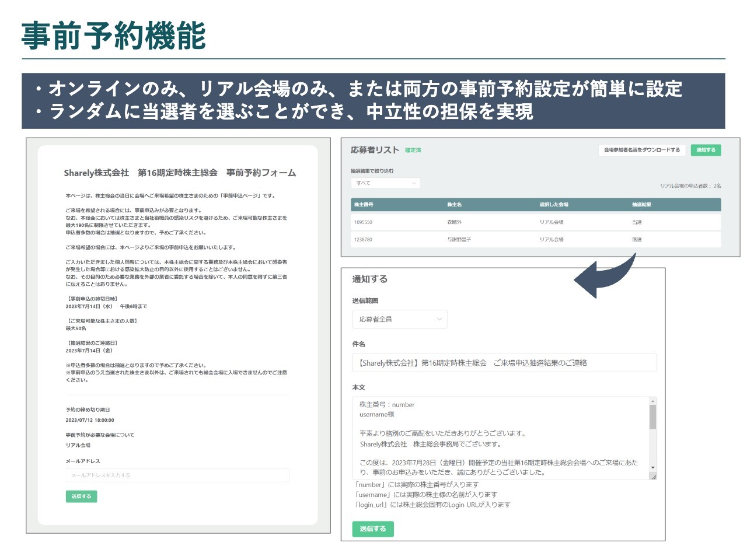Click the textarea resize handle corner

pyautogui.click(x=653, y=476)
